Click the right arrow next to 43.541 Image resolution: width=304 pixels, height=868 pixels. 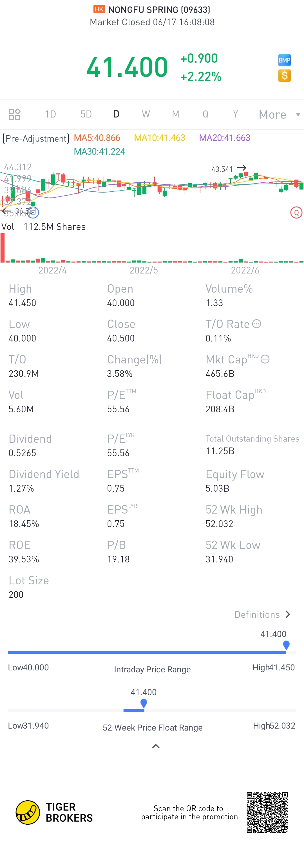242,168
